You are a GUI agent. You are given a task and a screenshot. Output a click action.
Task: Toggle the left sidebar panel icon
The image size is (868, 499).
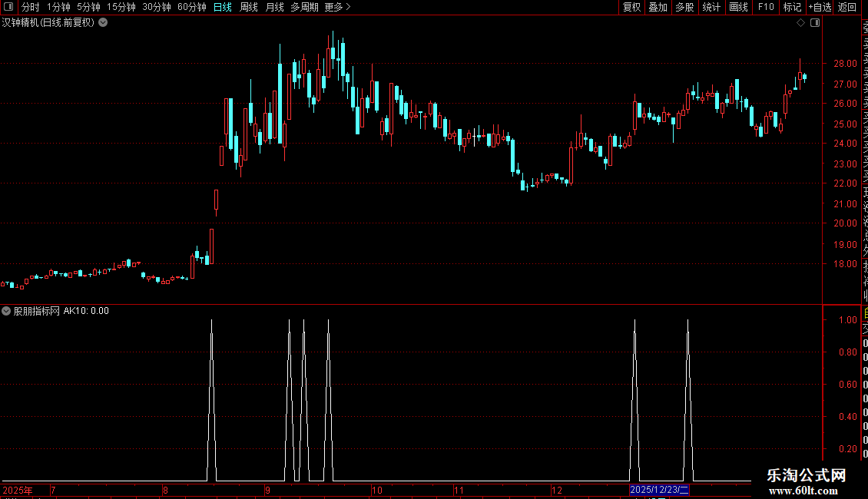click(8, 7)
